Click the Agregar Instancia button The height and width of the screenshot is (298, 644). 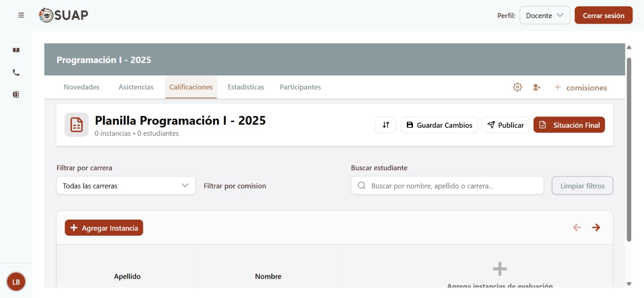click(x=104, y=228)
